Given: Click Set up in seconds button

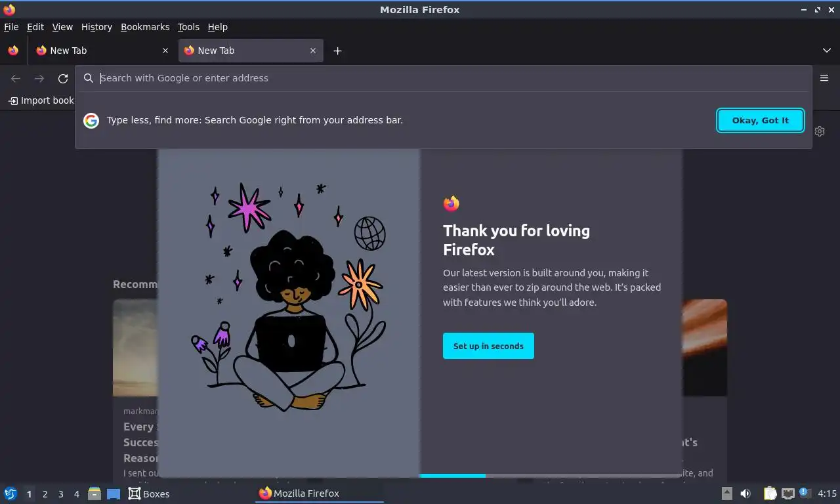Looking at the screenshot, I should [488, 346].
